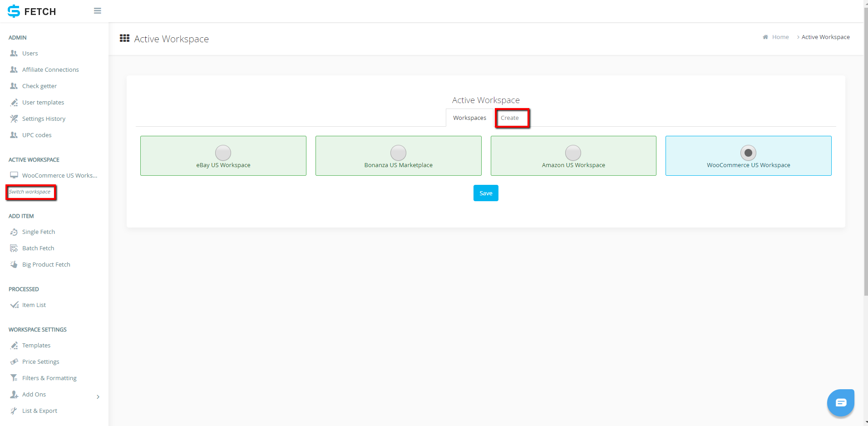Click the WooCommerce US Workspace card label

(748, 165)
